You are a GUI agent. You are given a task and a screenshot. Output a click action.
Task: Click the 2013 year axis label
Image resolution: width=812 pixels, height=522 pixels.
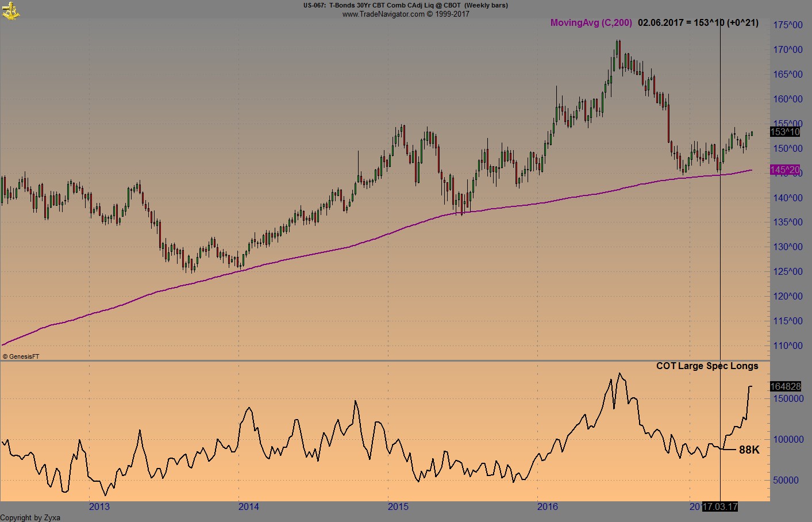click(x=99, y=507)
